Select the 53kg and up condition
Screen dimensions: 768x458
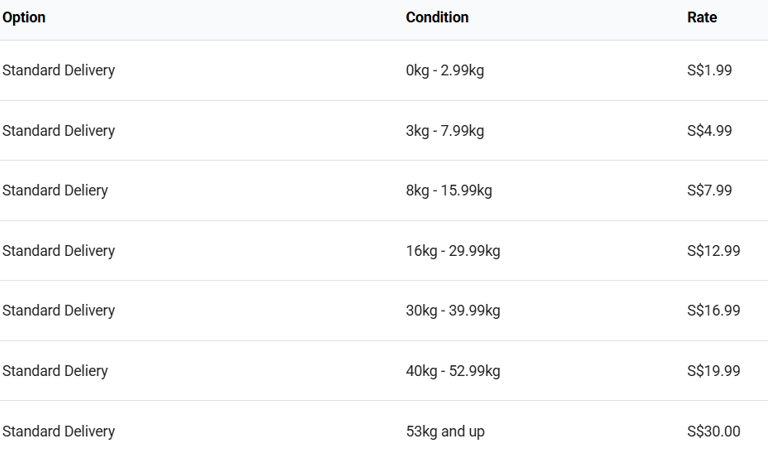(445, 432)
